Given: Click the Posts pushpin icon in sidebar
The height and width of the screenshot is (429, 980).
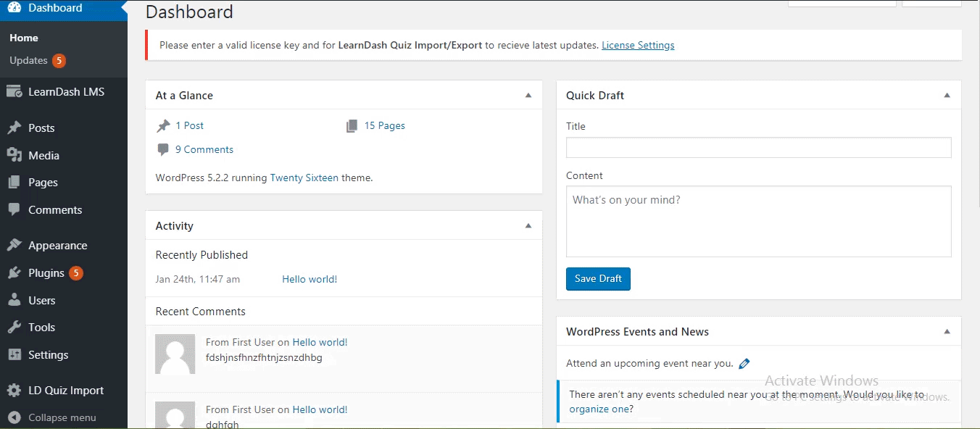Looking at the screenshot, I should (14, 128).
